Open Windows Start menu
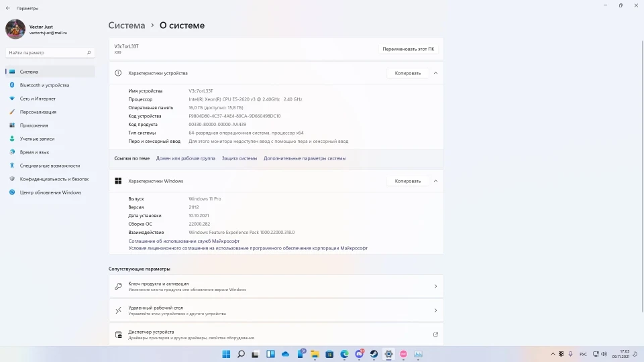The width and height of the screenshot is (644, 362). (x=226, y=354)
